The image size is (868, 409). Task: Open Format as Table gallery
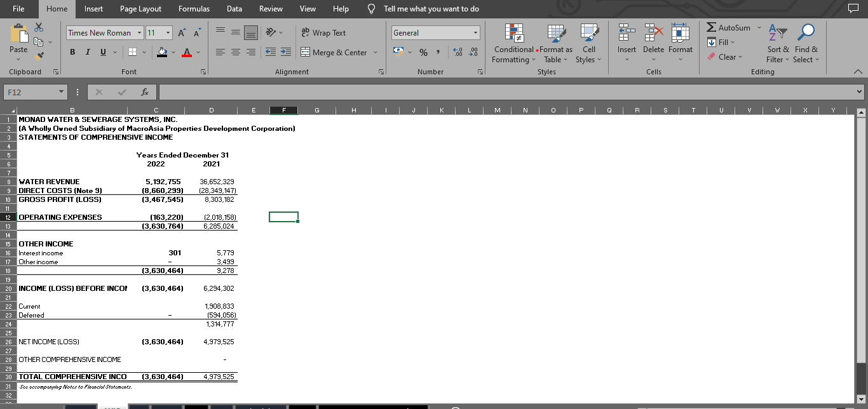(x=556, y=43)
